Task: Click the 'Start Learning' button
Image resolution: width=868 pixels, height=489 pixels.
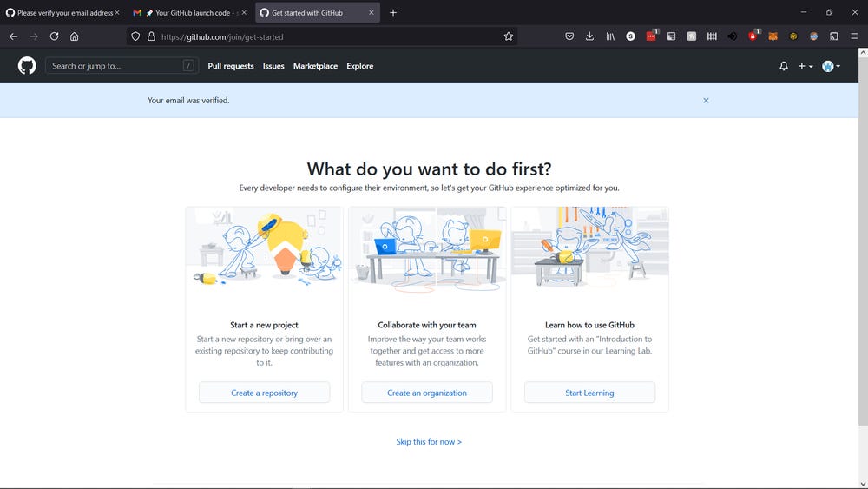Action: click(x=589, y=393)
